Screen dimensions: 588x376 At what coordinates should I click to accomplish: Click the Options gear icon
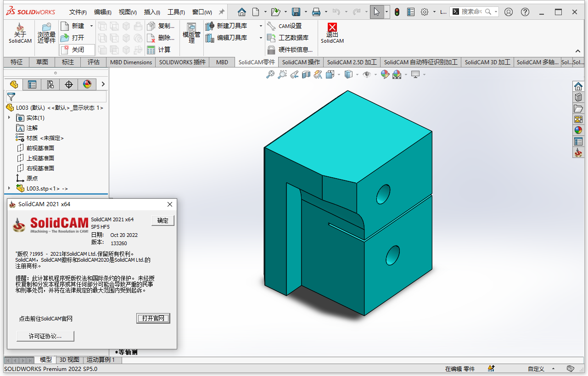click(x=425, y=12)
